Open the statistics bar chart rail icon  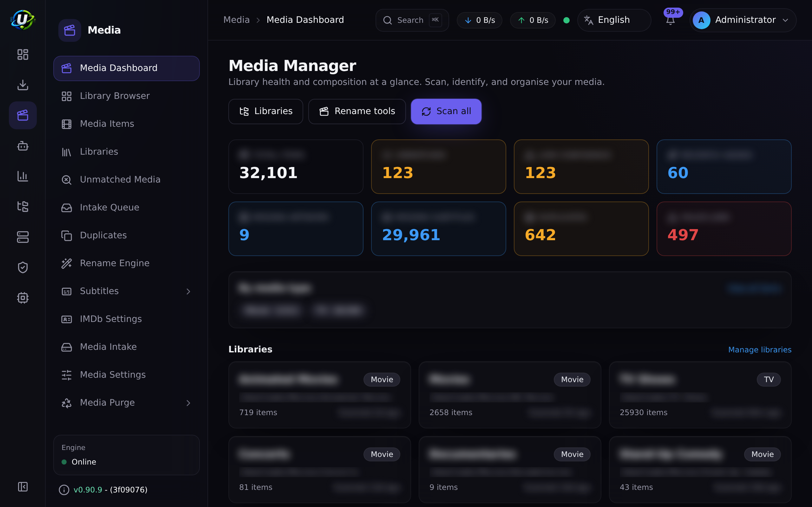coord(23,176)
